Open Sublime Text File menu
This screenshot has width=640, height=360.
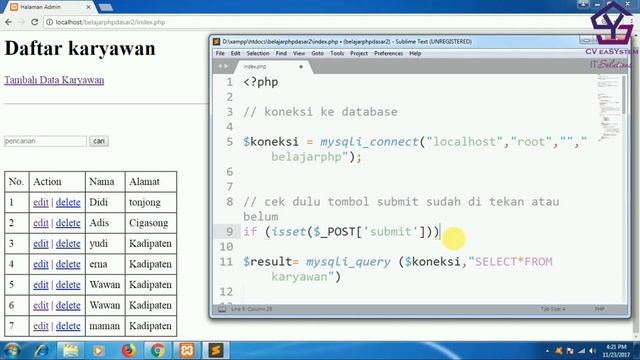click(220, 53)
